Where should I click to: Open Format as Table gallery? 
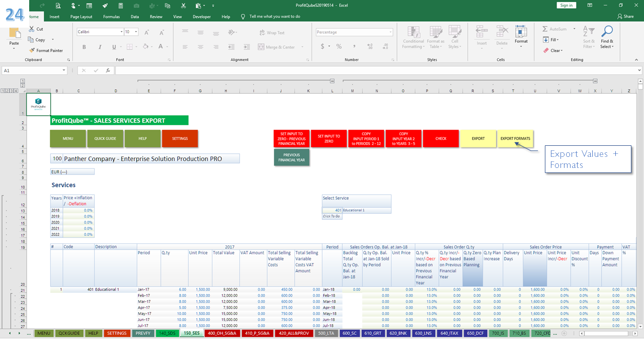[x=435, y=37]
